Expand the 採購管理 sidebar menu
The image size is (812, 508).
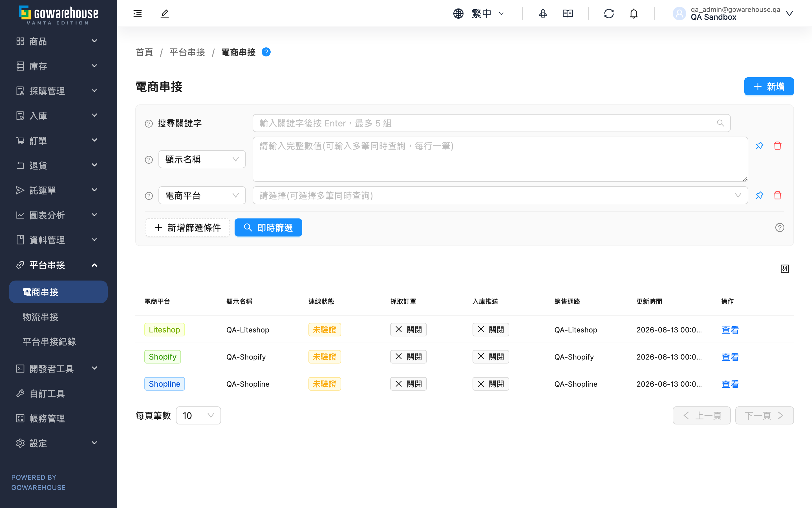coord(58,91)
